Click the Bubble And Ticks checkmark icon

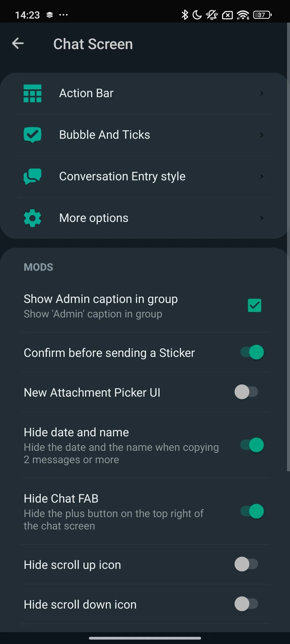[x=32, y=135]
